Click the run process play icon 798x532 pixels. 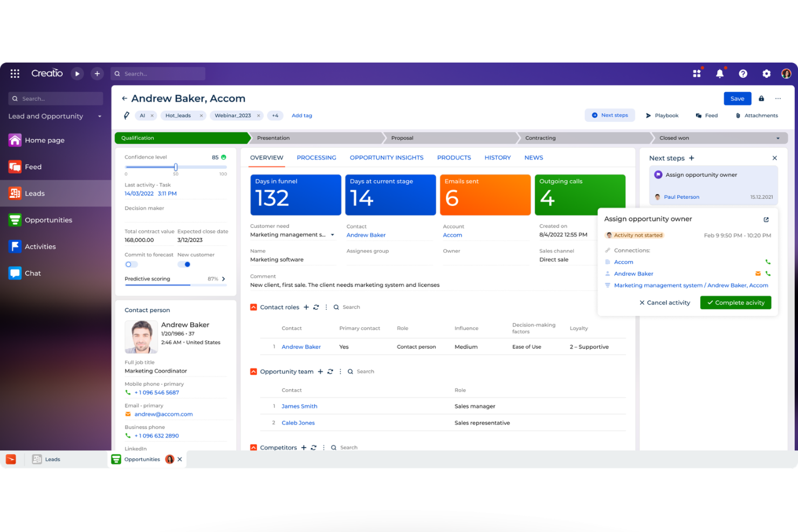77,73
